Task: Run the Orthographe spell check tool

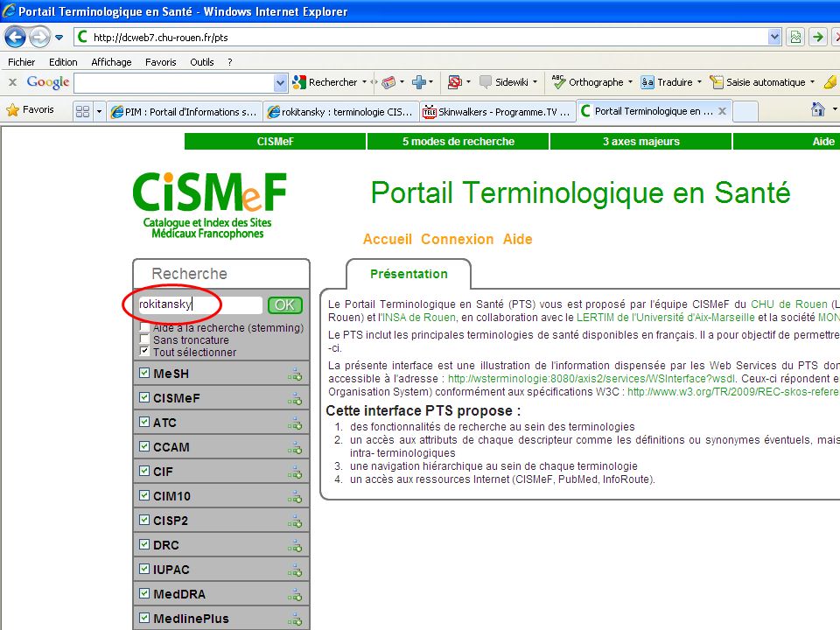Action: (588, 82)
